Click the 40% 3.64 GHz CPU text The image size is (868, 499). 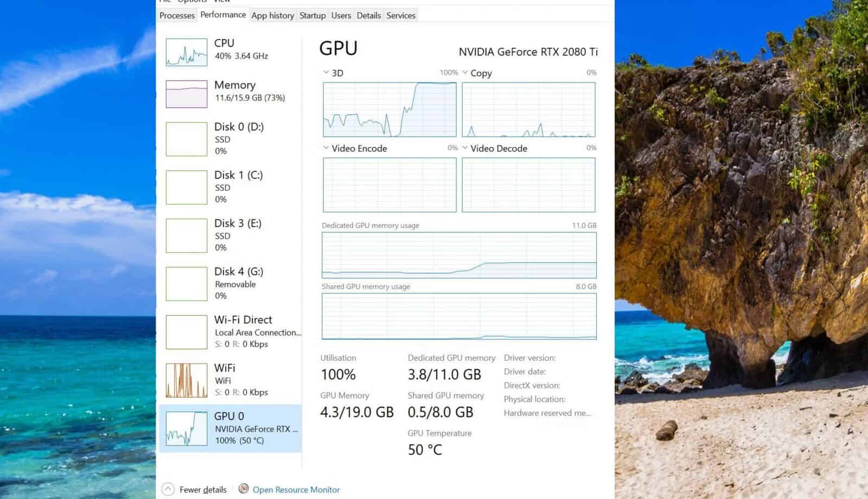(241, 56)
